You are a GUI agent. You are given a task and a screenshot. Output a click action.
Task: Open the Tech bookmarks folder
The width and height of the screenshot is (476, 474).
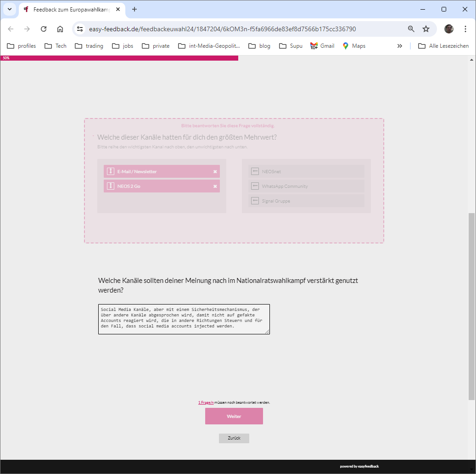56,46
